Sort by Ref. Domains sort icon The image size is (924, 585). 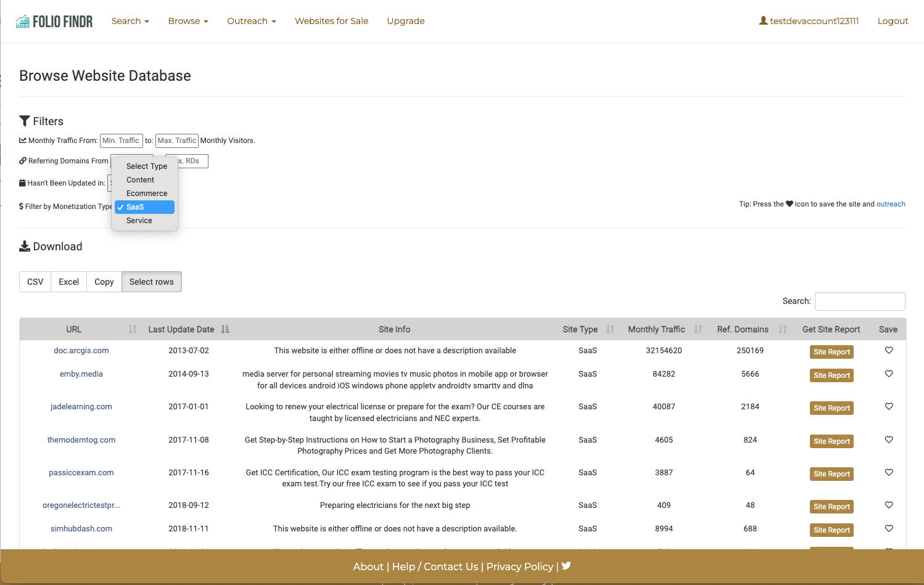pos(783,329)
